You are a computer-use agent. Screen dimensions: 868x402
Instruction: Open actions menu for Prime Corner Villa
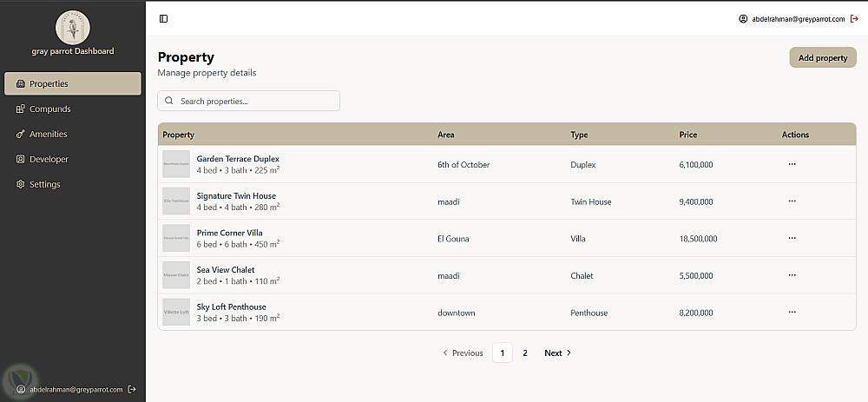pyautogui.click(x=792, y=238)
